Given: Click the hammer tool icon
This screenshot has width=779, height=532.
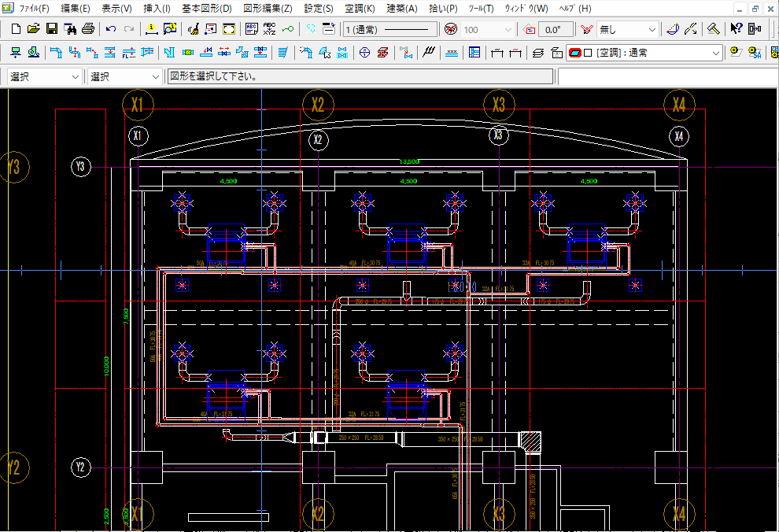Looking at the screenshot, I should (x=712, y=29).
